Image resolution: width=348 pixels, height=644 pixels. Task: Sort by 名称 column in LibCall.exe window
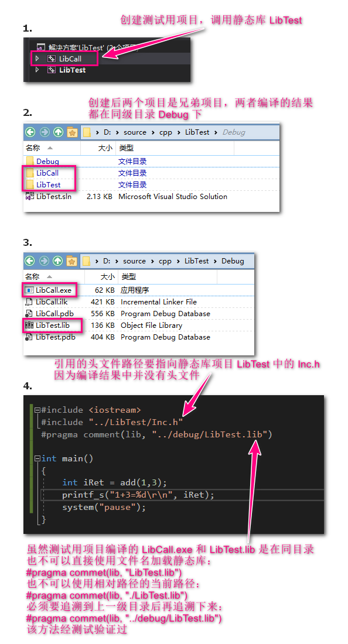32,277
